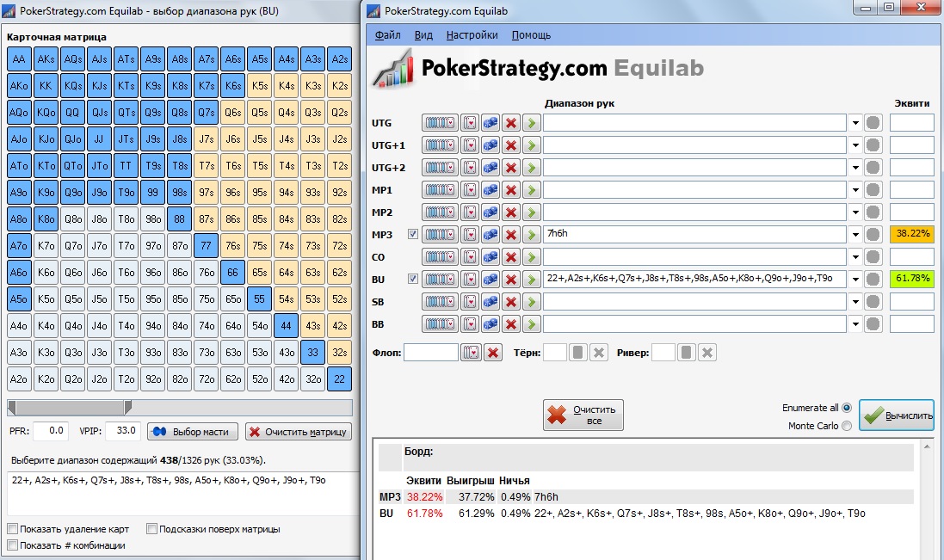Clear the BB range with its red X
Image resolution: width=944 pixels, height=560 pixels.
click(511, 324)
